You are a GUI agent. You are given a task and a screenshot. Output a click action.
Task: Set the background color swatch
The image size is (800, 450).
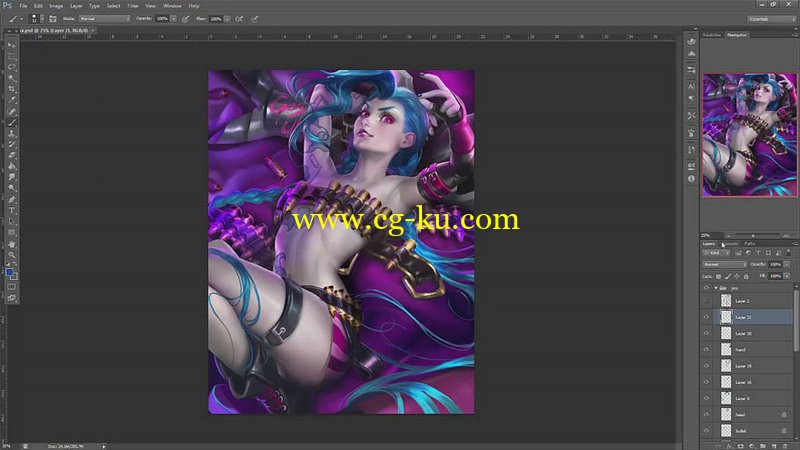pyautogui.click(x=14, y=276)
